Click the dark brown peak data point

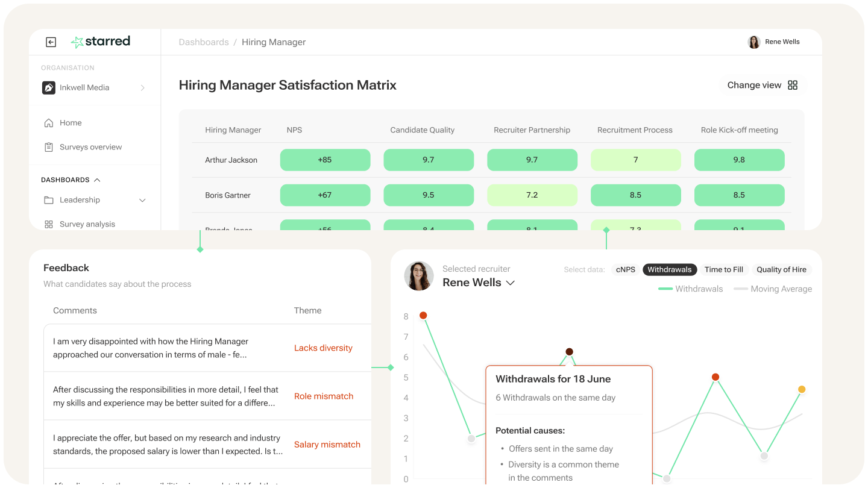point(569,352)
